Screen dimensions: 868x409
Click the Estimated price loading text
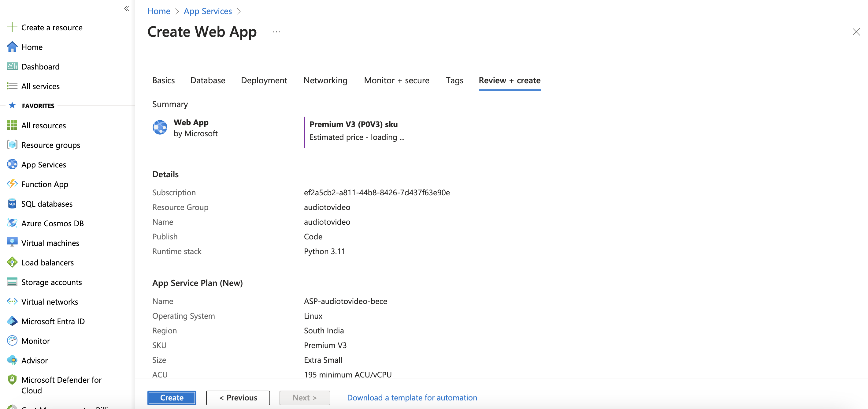[x=357, y=137]
